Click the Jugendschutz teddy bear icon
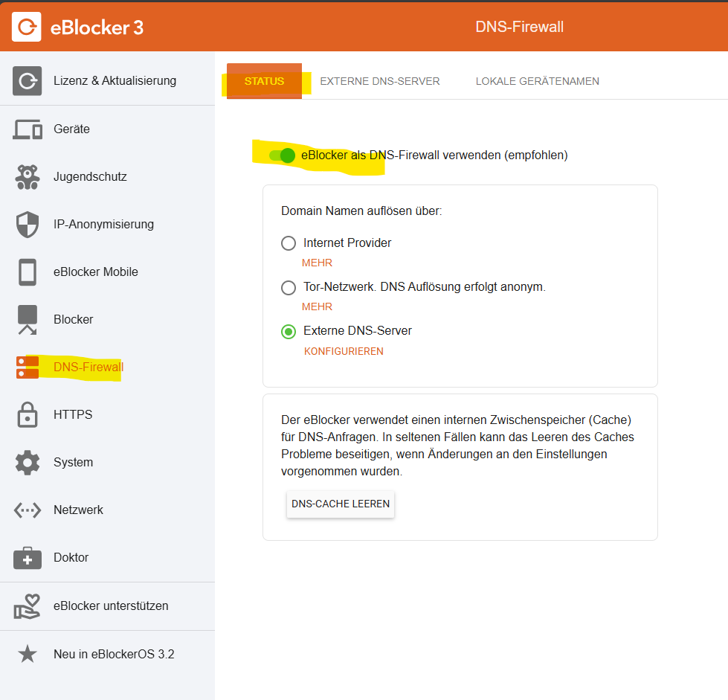This screenshot has height=700, width=728. point(28,177)
